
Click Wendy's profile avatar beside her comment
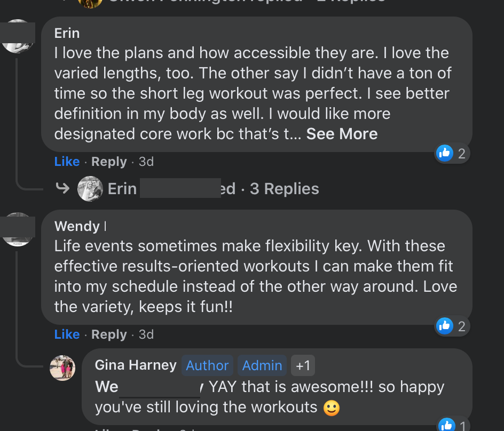(18, 229)
